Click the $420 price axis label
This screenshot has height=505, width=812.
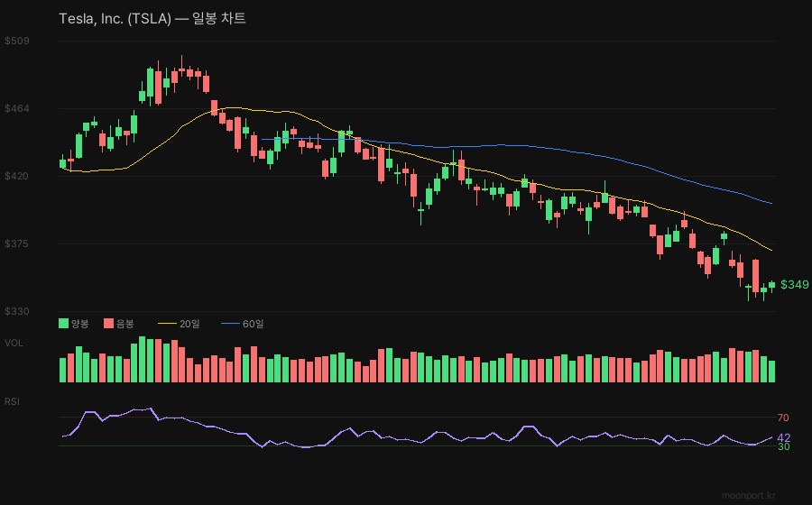coord(17,176)
